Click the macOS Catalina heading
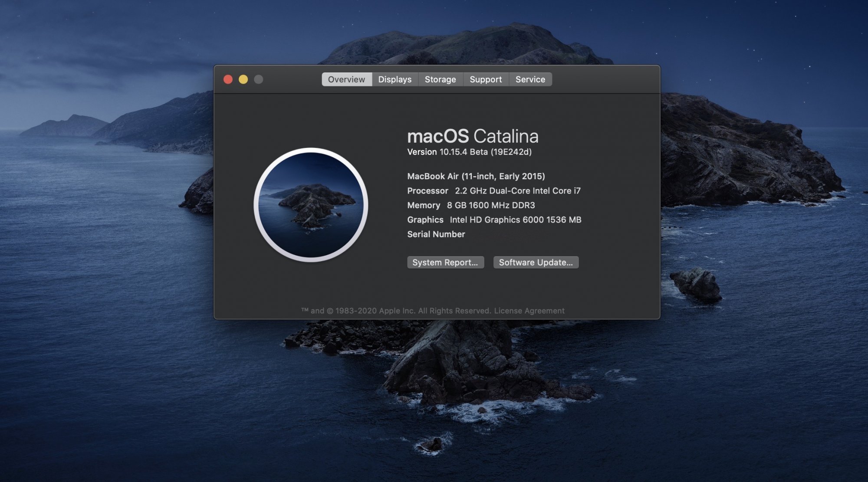 [473, 136]
